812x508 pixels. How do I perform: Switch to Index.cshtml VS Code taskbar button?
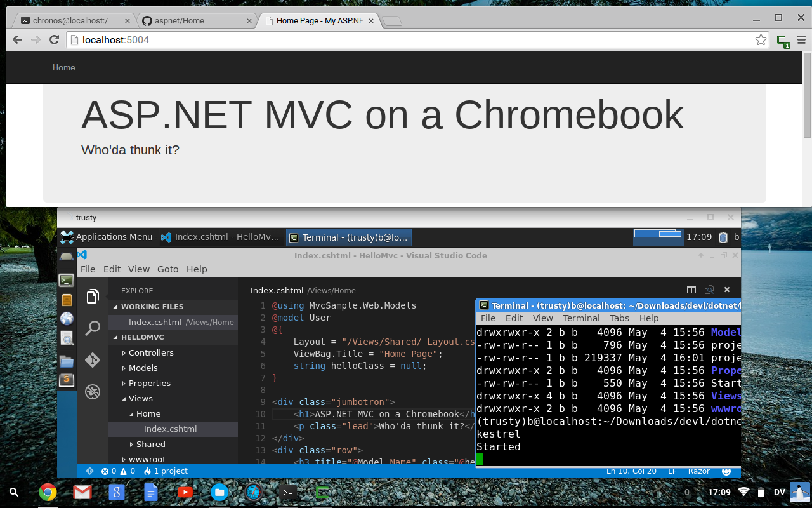click(220, 237)
